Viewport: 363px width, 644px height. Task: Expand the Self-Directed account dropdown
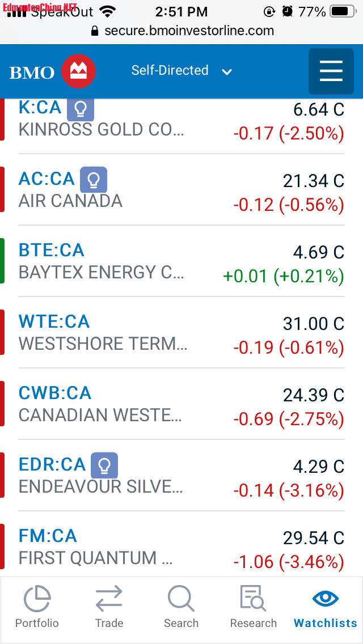coord(181,71)
